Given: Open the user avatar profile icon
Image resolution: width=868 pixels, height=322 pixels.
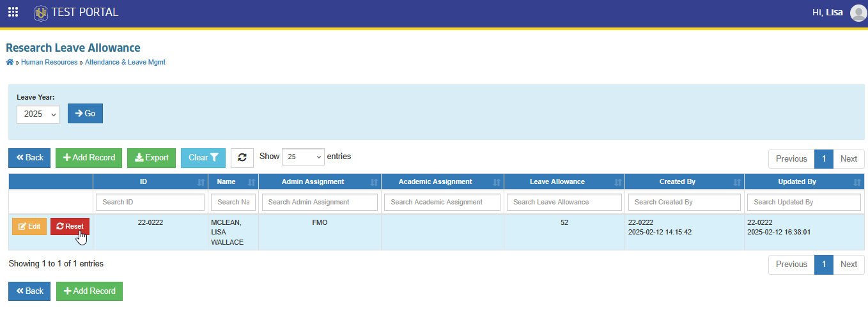Looking at the screenshot, I should pyautogui.click(x=858, y=13).
